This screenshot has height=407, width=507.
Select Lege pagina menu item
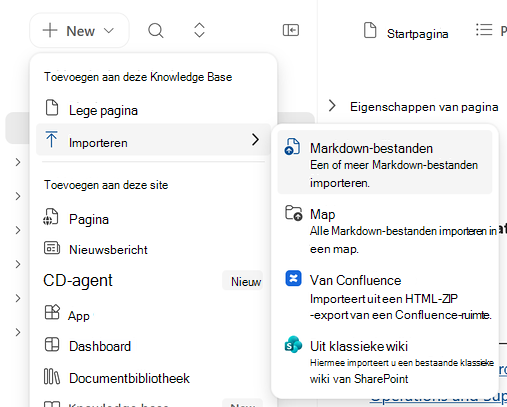[x=153, y=110]
